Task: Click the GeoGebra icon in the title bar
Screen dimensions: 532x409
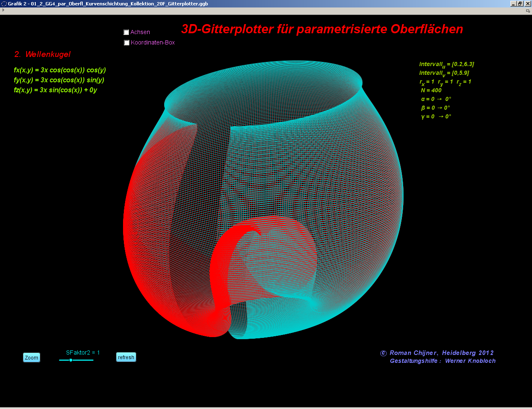Action: point(4,4)
